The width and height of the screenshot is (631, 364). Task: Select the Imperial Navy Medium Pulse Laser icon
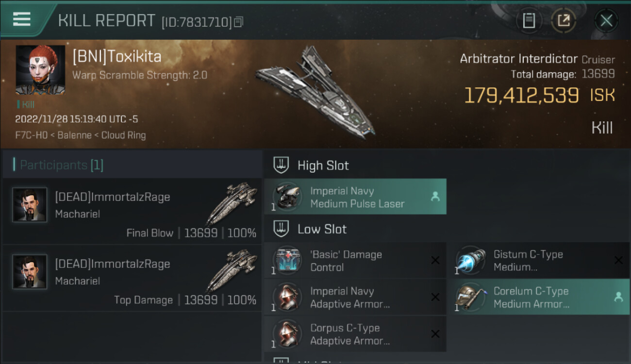coord(286,197)
